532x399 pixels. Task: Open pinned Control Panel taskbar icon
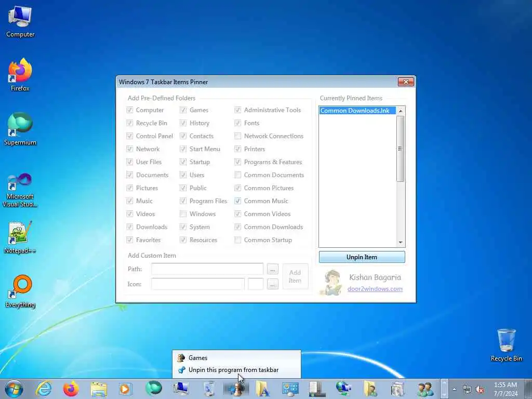click(x=290, y=389)
